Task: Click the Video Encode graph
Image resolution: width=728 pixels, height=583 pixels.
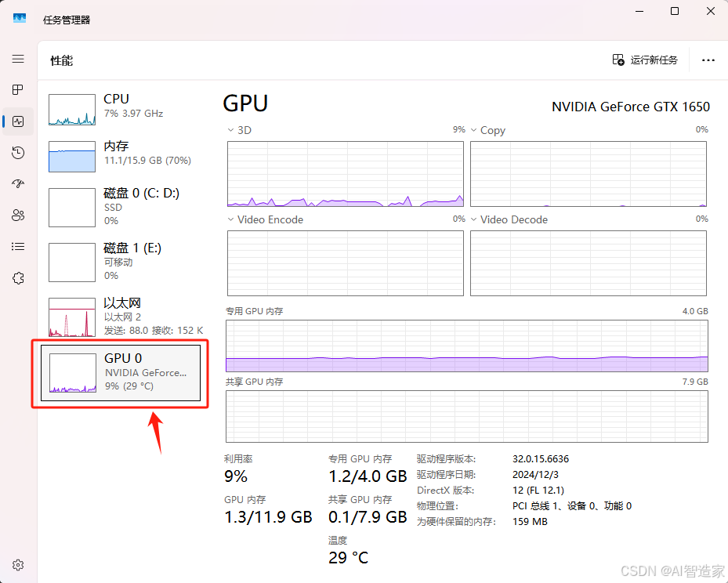Action: point(346,263)
